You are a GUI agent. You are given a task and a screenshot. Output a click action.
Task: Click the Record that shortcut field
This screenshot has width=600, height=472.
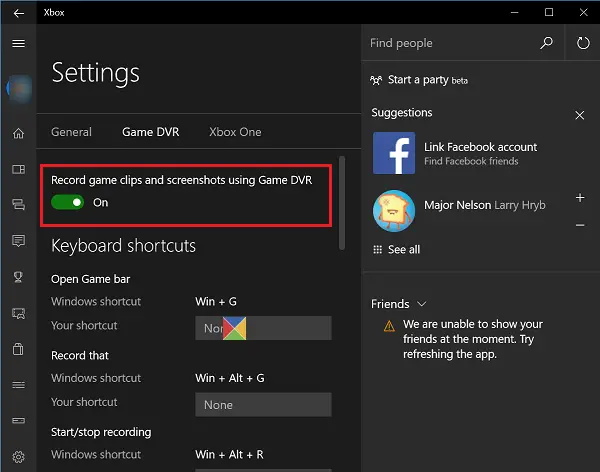point(263,405)
